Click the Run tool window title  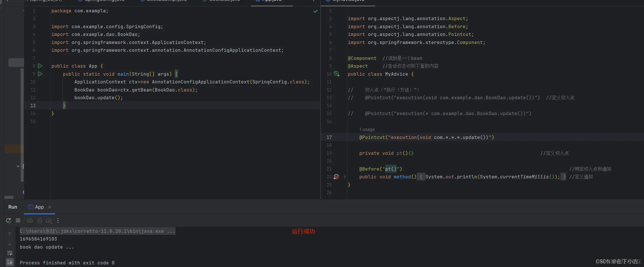click(x=13, y=207)
